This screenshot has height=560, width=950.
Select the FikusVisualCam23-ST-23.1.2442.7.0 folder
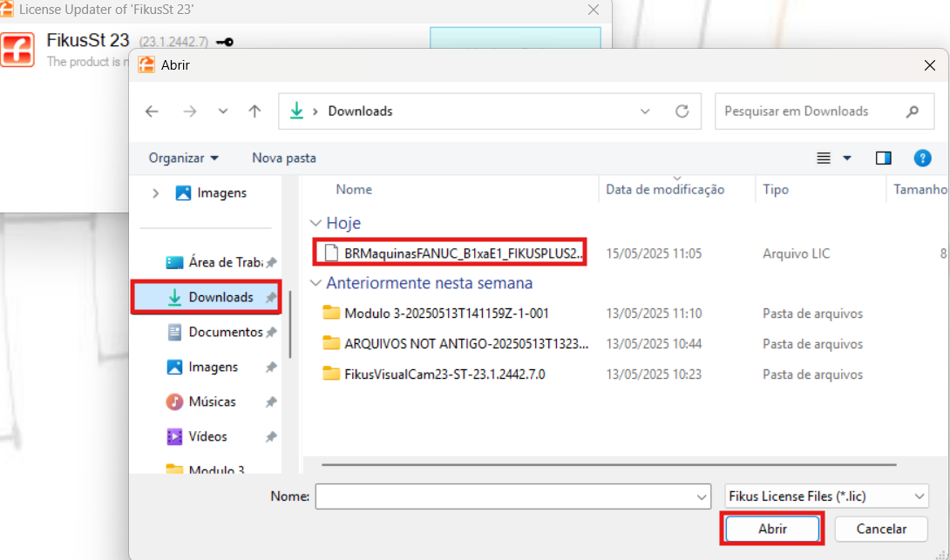pyautogui.click(x=444, y=374)
